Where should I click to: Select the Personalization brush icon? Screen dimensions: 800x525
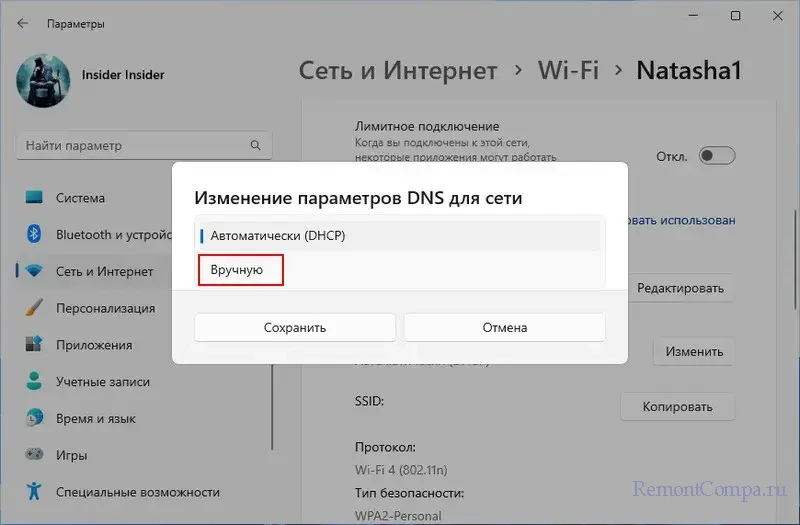35,308
